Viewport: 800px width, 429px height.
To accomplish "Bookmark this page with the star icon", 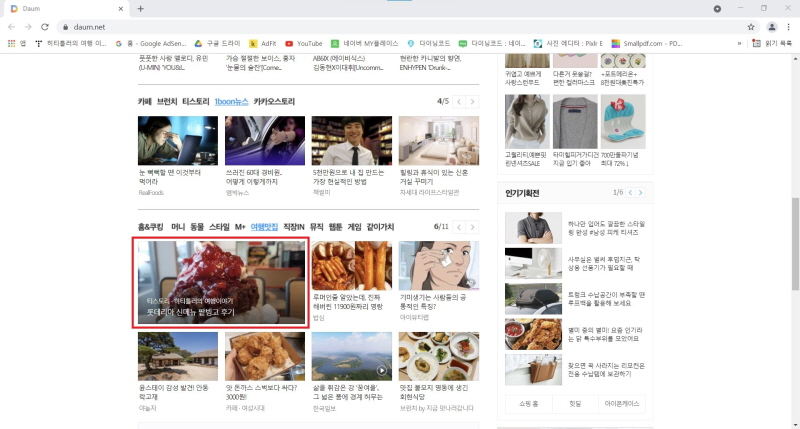I will click(751, 27).
